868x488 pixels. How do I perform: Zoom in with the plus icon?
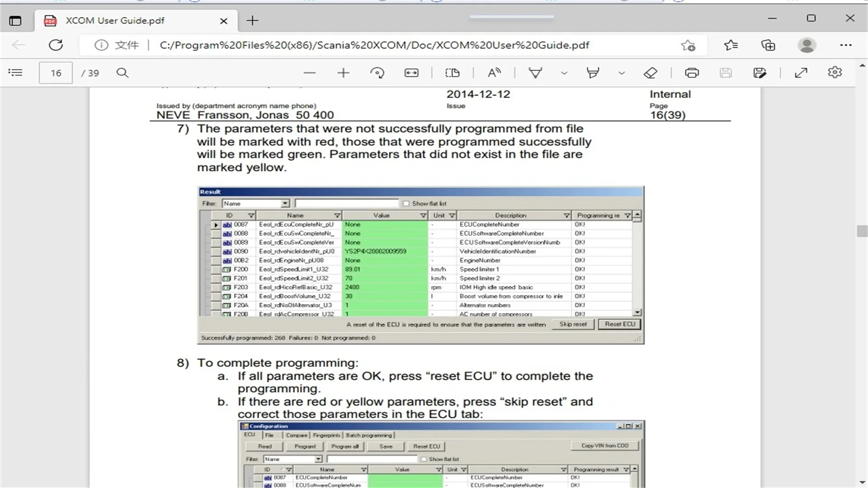click(343, 73)
